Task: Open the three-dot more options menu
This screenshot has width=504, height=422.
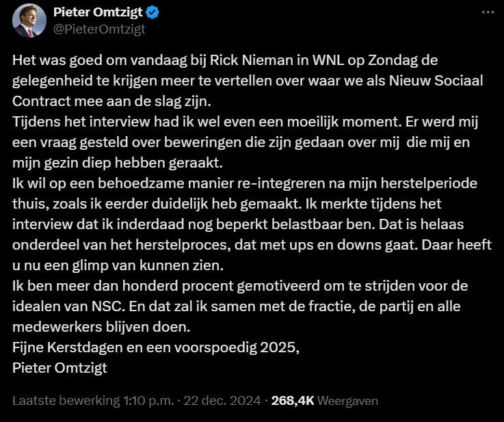Action: click(x=488, y=12)
